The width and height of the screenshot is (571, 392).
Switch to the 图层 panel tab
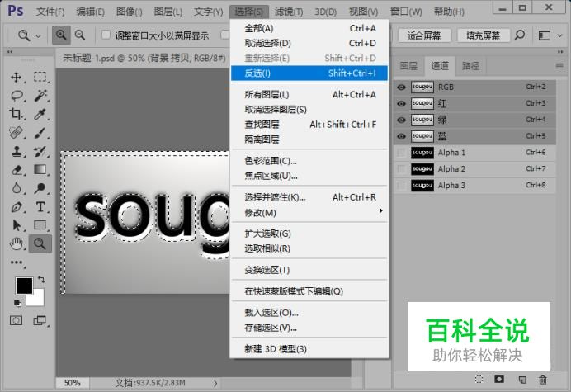(x=408, y=66)
